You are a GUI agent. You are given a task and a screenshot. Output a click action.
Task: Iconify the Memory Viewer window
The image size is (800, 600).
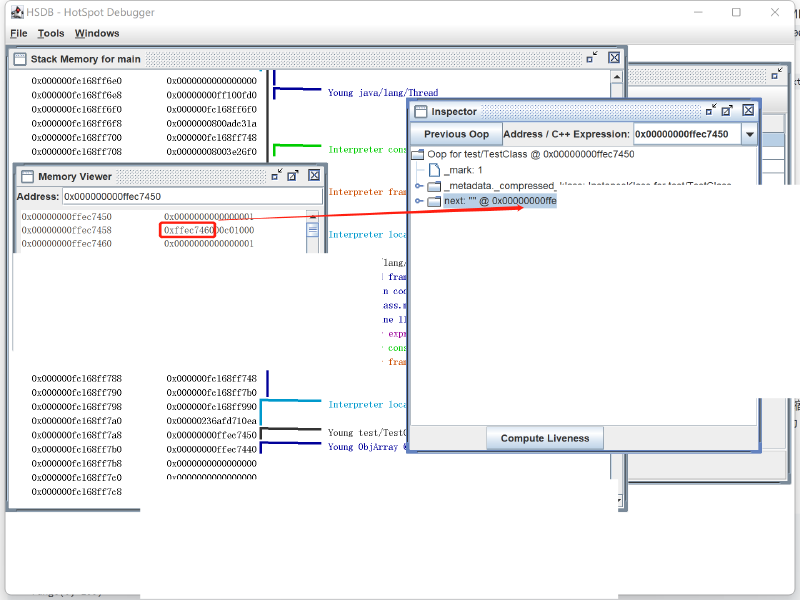pos(274,176)
